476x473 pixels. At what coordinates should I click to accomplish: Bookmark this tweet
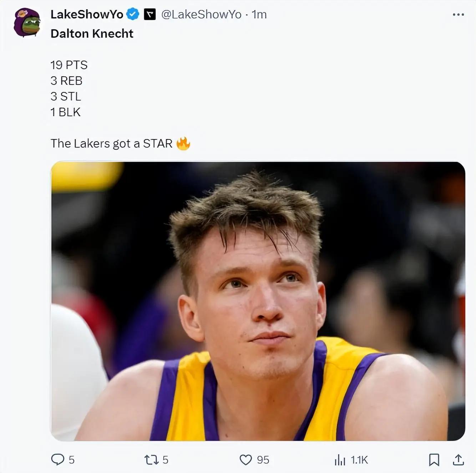click(x=434, y=459)
